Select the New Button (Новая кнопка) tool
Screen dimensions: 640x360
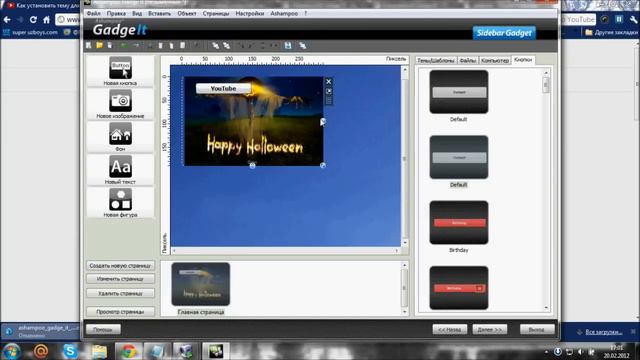click(120, 71)
